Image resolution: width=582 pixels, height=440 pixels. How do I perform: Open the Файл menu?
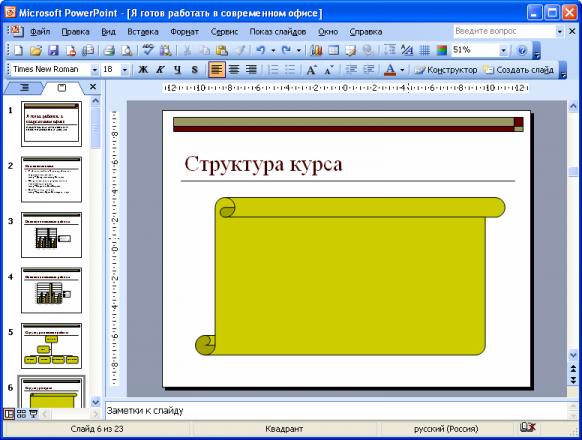[40, 32]
